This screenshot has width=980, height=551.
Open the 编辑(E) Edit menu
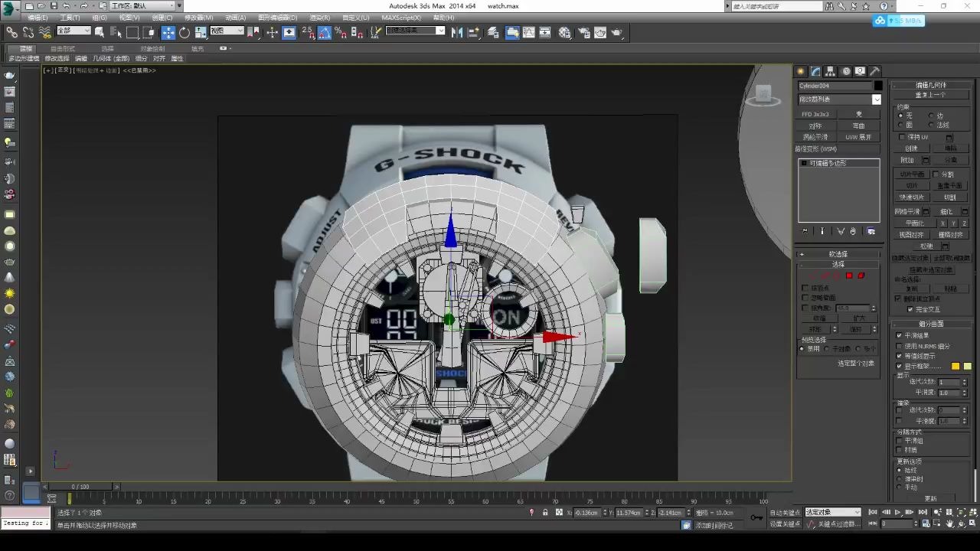click(38, 18)
